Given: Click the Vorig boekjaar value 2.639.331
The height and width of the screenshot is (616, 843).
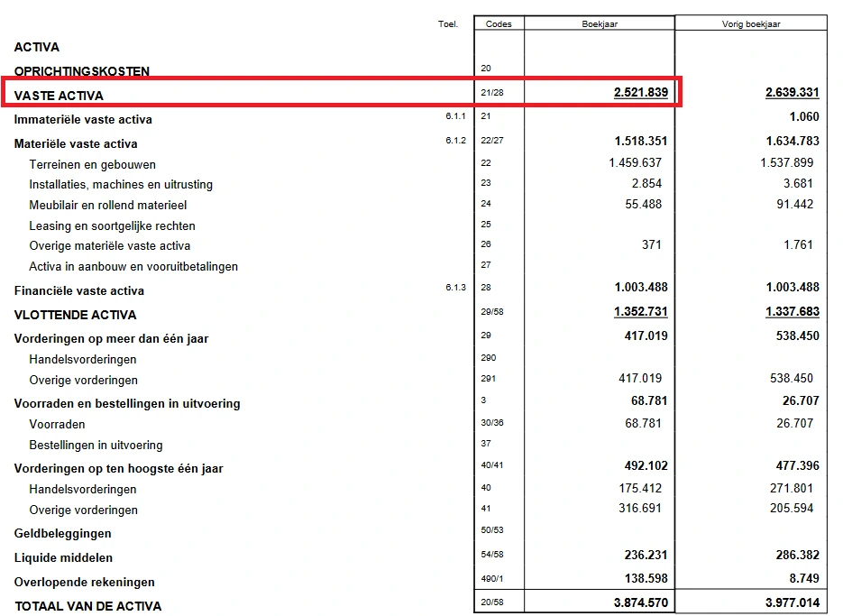Looking at the screenshot, I should coord(792,93).
